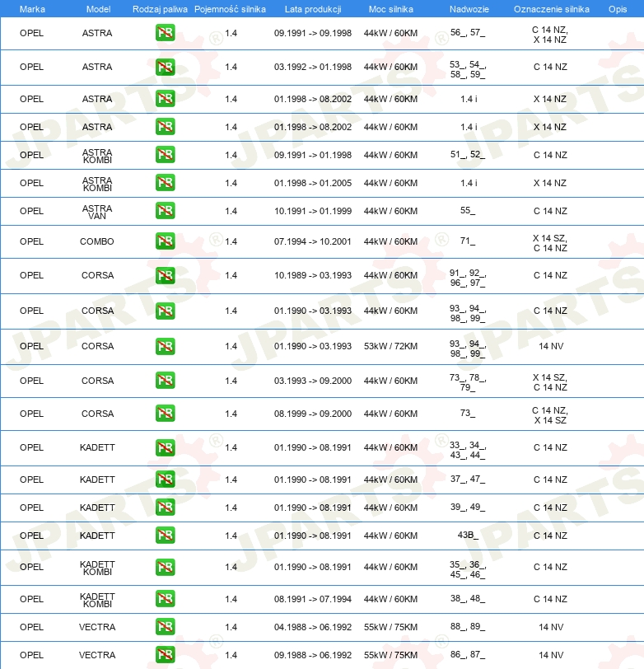Select the COMBO model cell
The image size is (644, 669).
pos(97,241)
